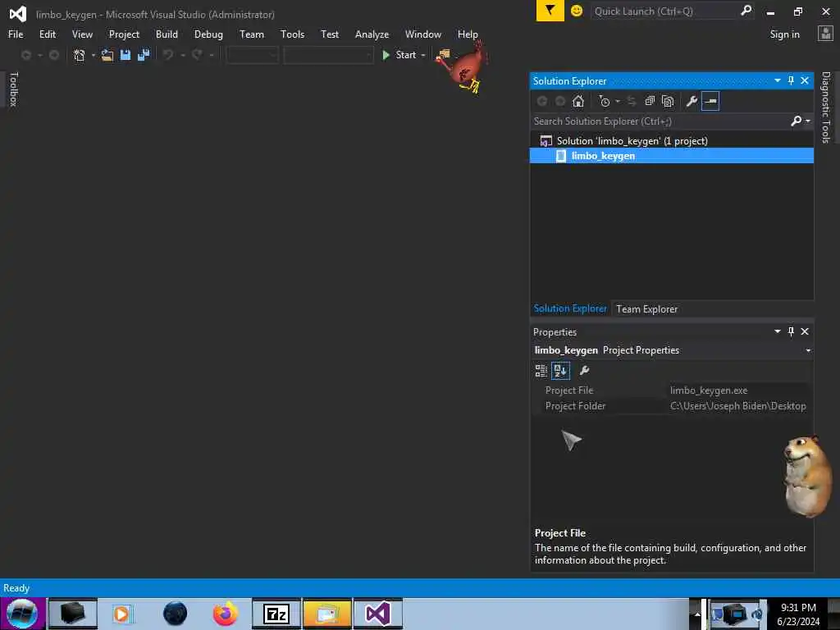Open the Diagnostic Tools side tab
The height and width of the screenshot is (630, 840).
tap(826, 107)
